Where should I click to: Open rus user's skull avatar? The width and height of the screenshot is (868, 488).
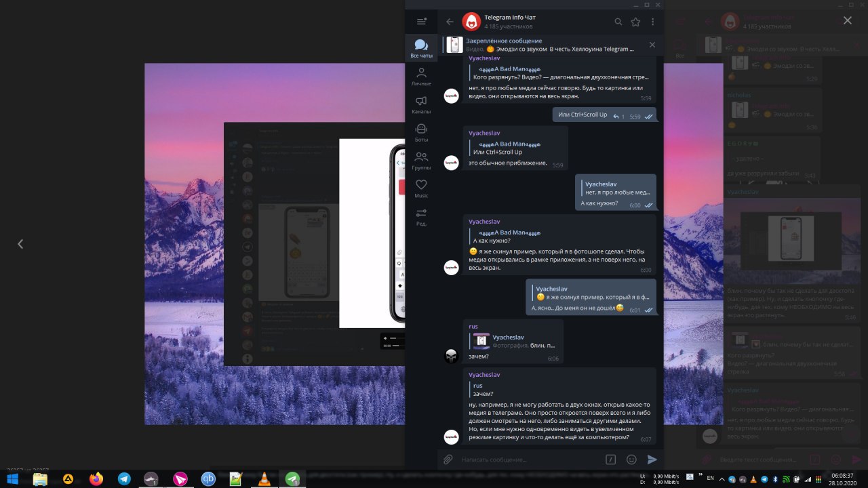tap(451, 355)
